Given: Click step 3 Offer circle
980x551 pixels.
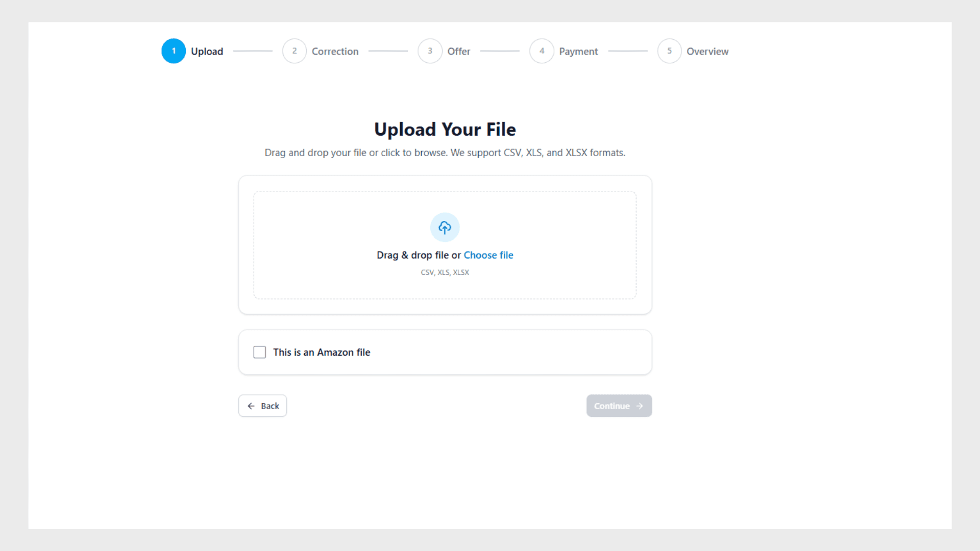Looking at the screenshot, I should (x=430, y=51).
